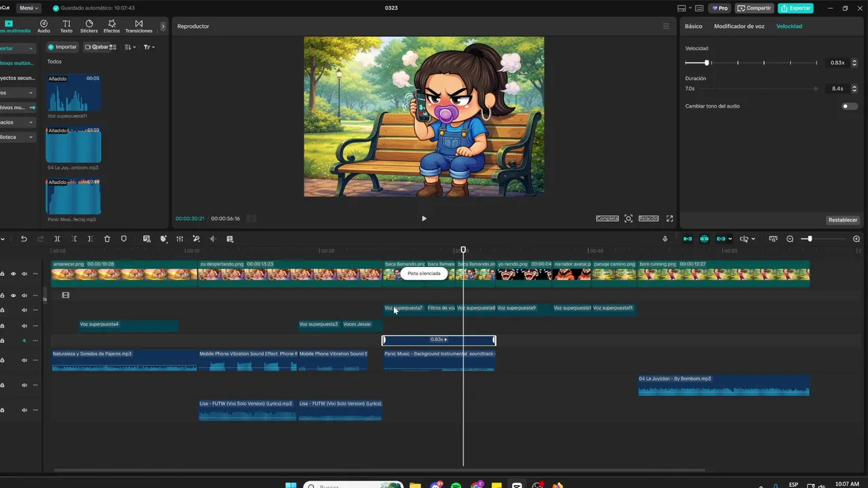Click the redo arrow in timeline toolbar
Image resolution: width=868 pixels, height=488 pixels.
(x=41, y=239)
